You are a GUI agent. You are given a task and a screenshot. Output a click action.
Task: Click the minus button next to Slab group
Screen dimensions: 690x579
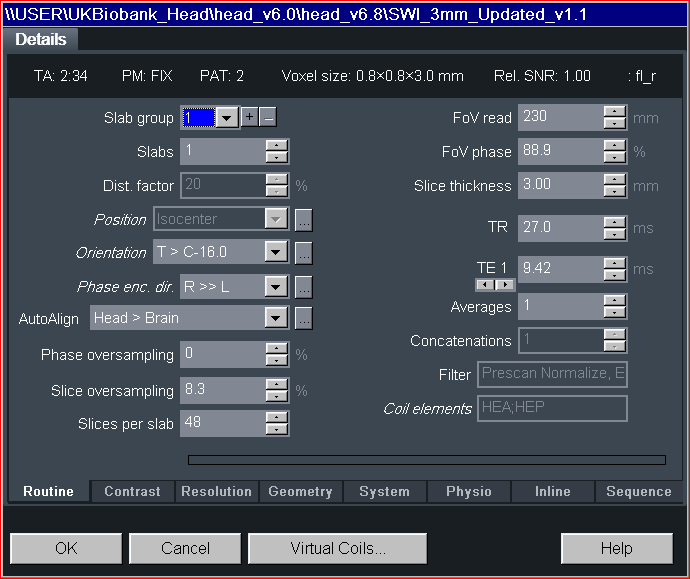268,118
